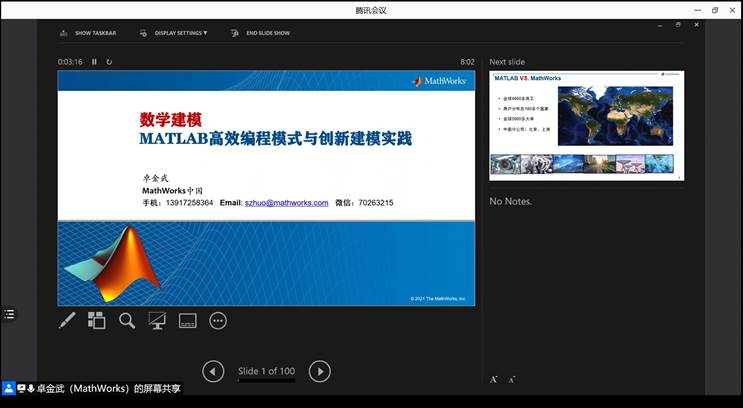This screenshot has height=408, width=743.
Task: Click the zoom into slide magnifier
Action: [x=127, y=321]
